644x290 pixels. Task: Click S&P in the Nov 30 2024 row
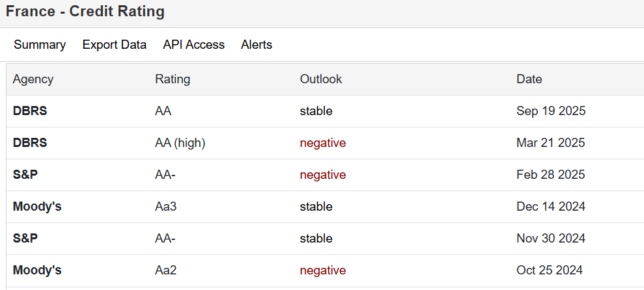pos(25,239)
